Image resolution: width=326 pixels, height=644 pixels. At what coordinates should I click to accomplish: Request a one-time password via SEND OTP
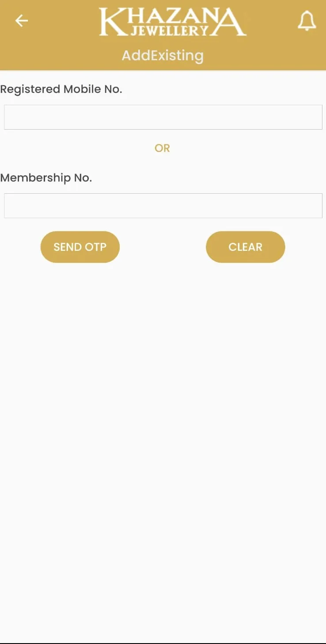point(80,247)
